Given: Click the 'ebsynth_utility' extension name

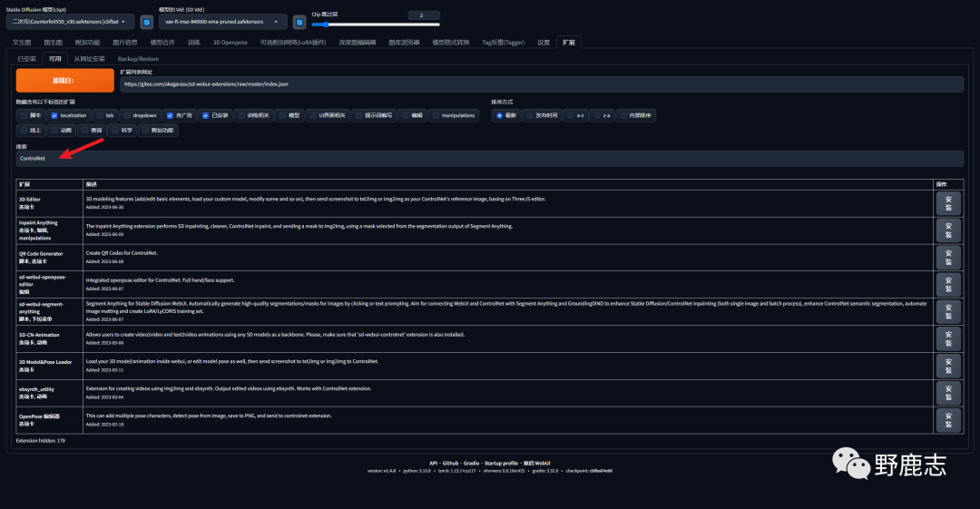Looking at the screenshot, I should point(36,389).
